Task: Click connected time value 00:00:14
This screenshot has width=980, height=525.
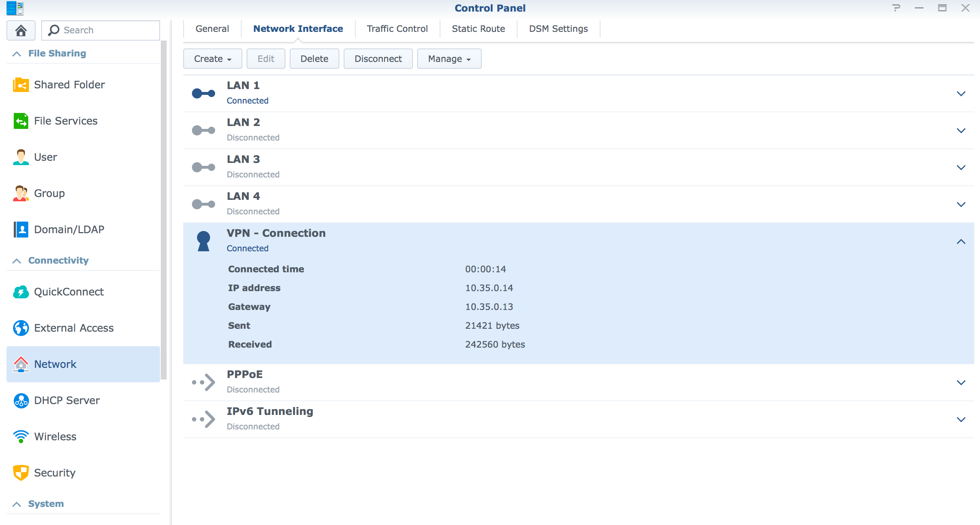Action: 485,269
